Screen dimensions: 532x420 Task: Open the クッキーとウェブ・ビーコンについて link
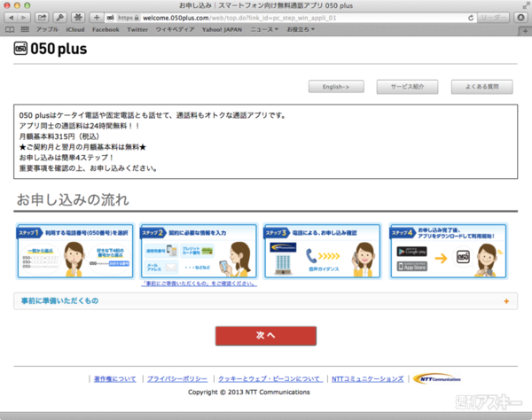tap(270, 379)
